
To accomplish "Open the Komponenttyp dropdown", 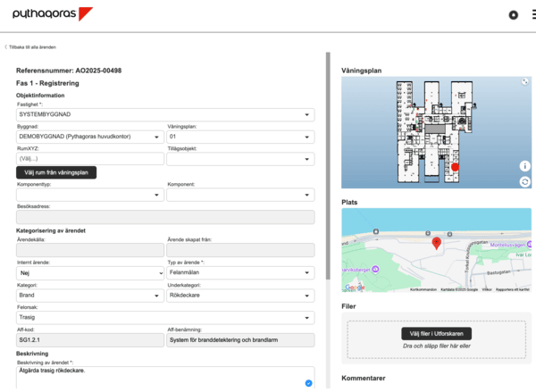I will (90, 195).
